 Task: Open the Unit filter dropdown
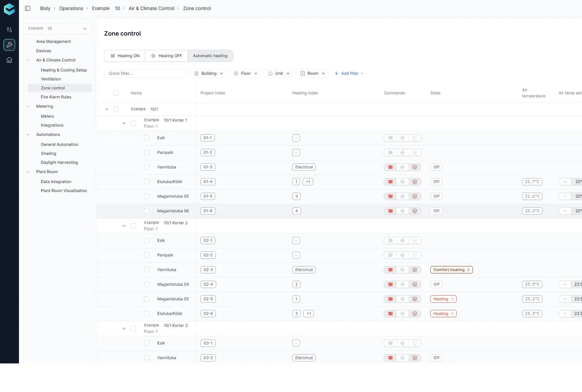pyautogui.click(x=279, y=73)
